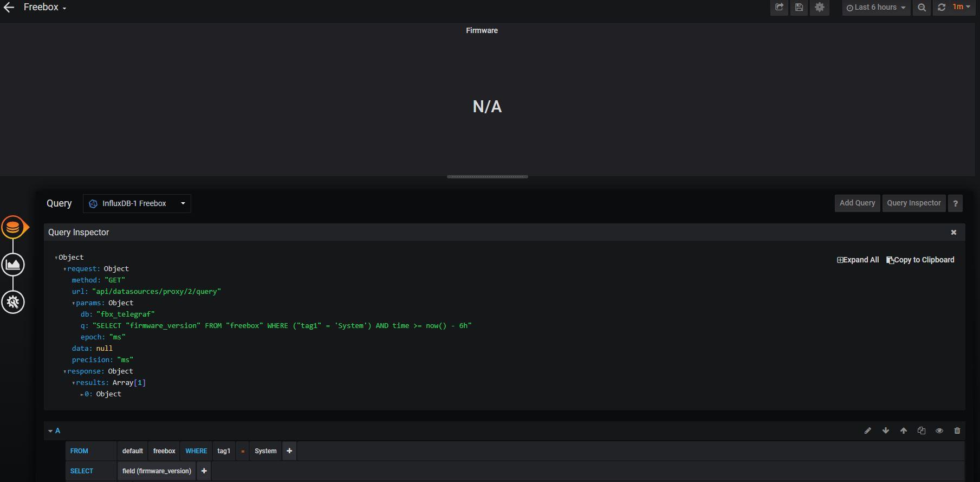
Task: Click the field (firmware_version) segment
Action: (157, 471)
